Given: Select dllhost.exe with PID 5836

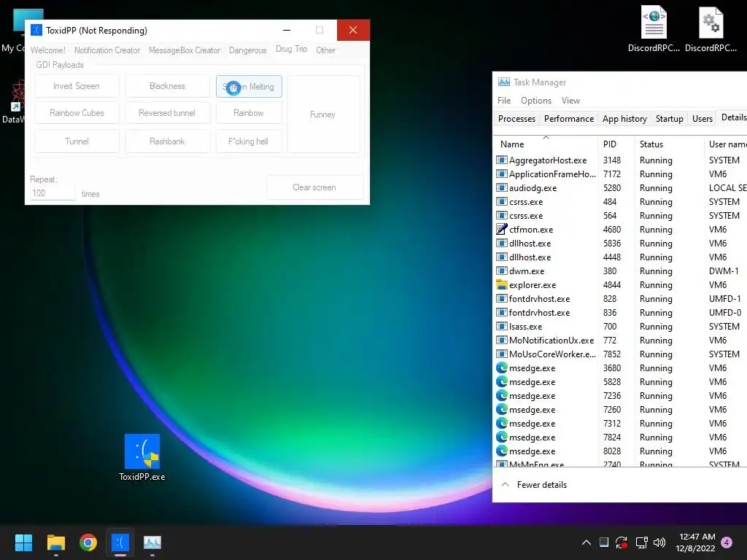Looking at the screenshot, I should (620, 243).
